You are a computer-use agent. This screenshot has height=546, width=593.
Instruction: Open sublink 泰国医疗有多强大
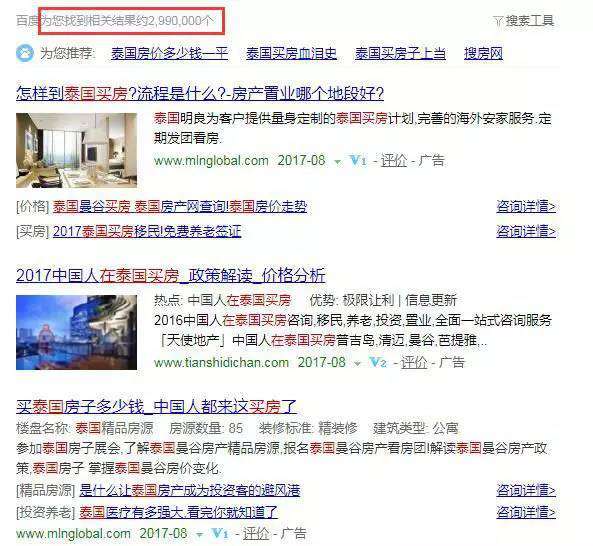[179, 512]
